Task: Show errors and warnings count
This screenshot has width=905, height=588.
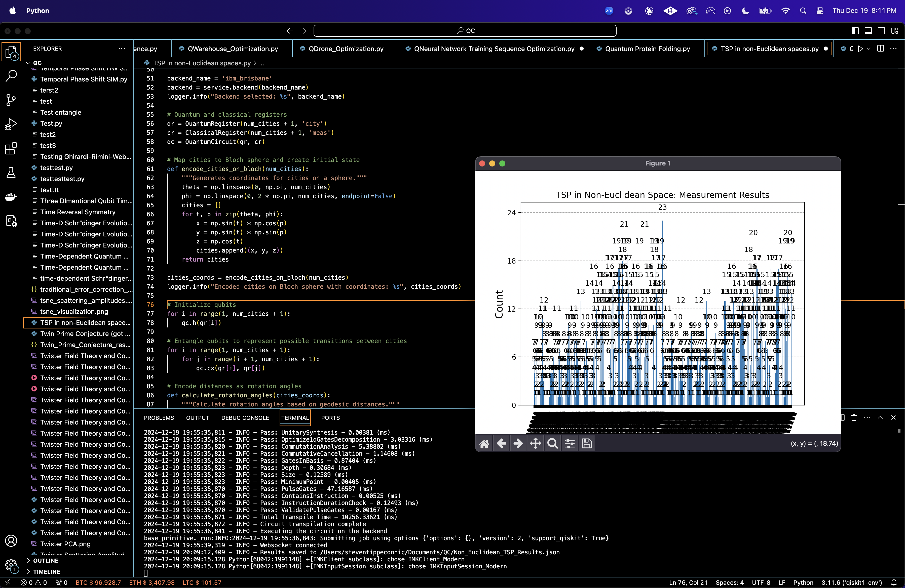Action: click(x=34, y=582)
